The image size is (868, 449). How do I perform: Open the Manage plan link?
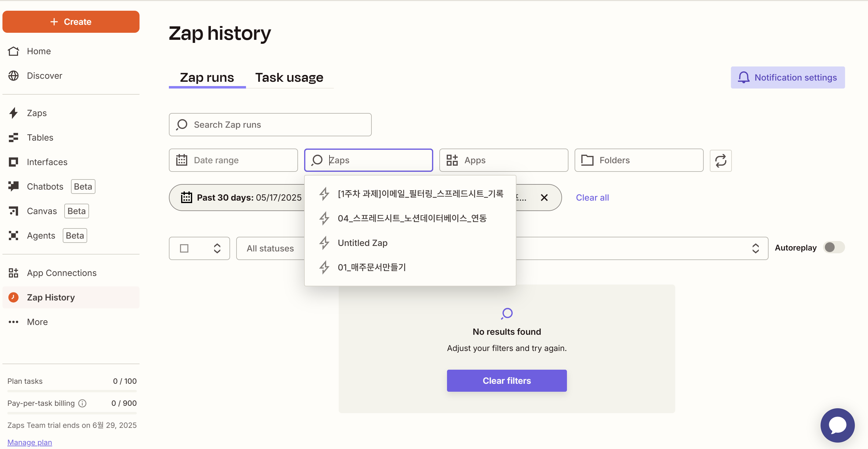[30, 443]
